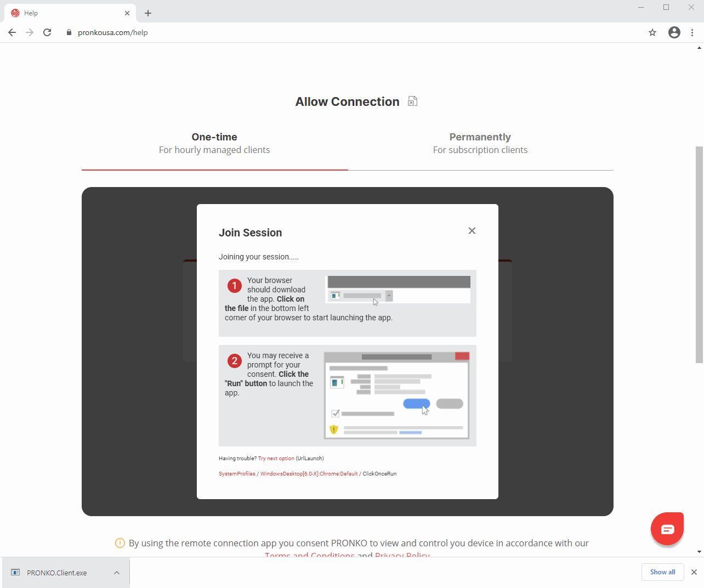
Task: Bookmark this page with star icon
Action: pyautogui.click(x=652, y=32)
